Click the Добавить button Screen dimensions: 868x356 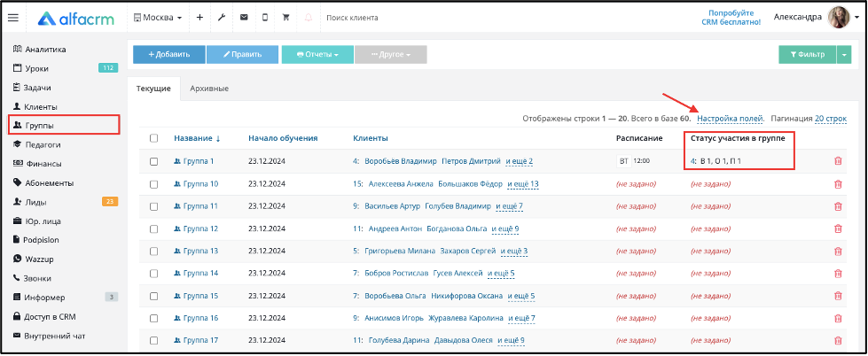(168, 55)
